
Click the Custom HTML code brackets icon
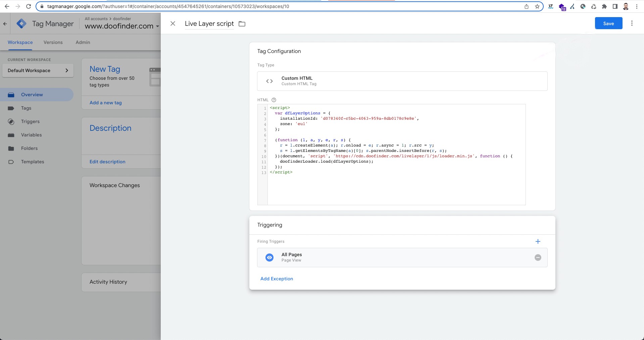click(x=269, y=81)
